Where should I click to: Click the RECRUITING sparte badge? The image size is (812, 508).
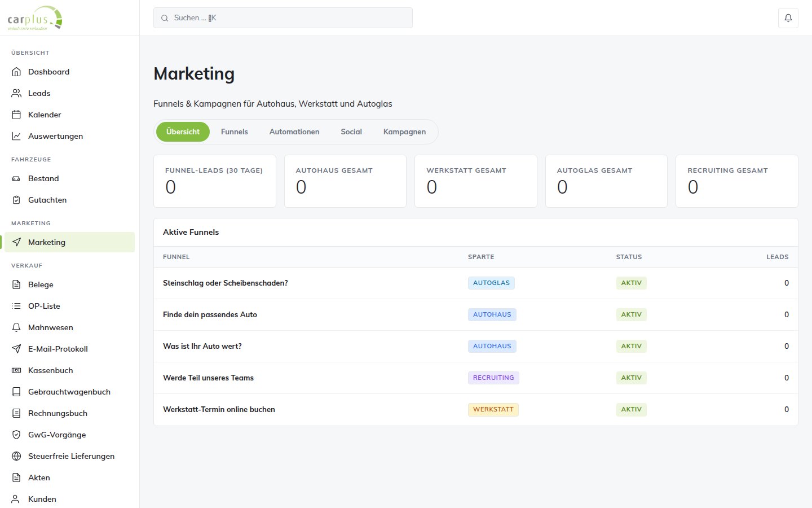pyautogui.click(x=493, y=378)
